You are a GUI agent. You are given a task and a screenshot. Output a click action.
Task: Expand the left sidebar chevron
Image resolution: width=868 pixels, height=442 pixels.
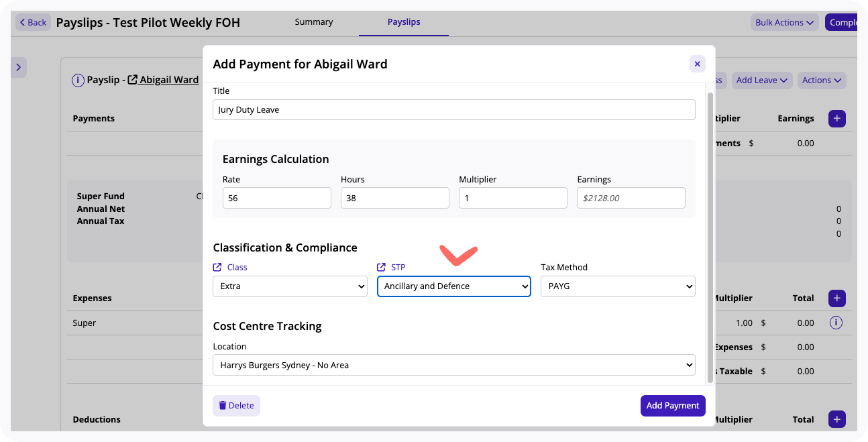19,67
